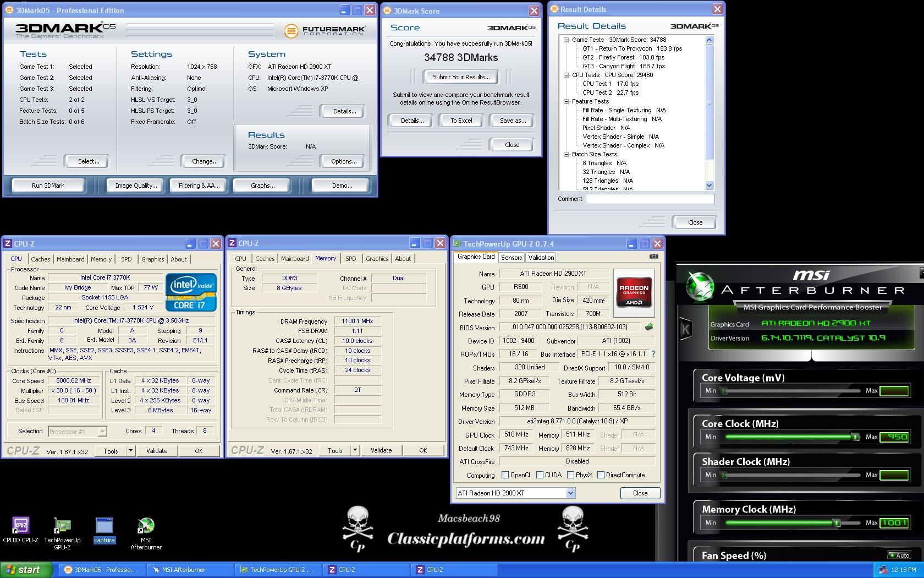Click the Futuremark Corporation logo

(x=325, y=31)
